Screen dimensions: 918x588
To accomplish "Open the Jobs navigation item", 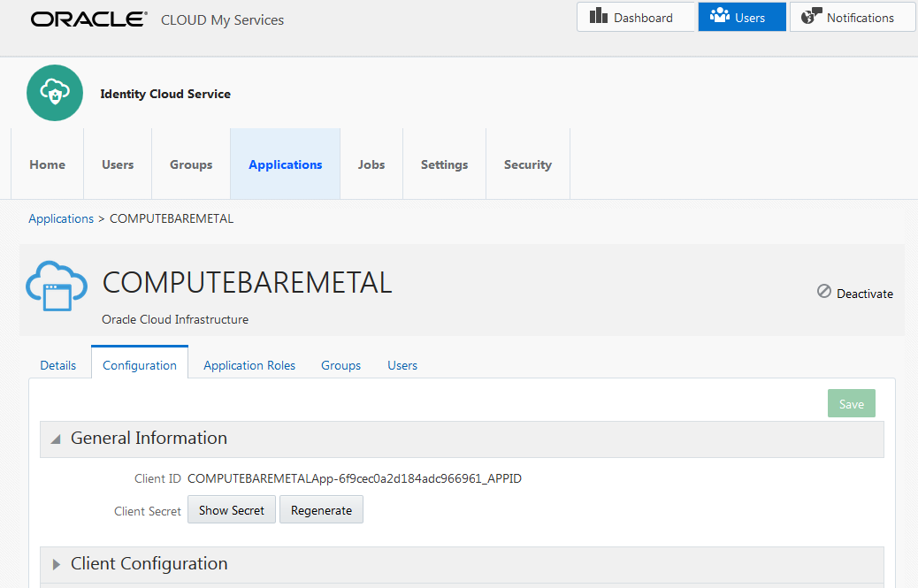I will (x=371, y=164).
